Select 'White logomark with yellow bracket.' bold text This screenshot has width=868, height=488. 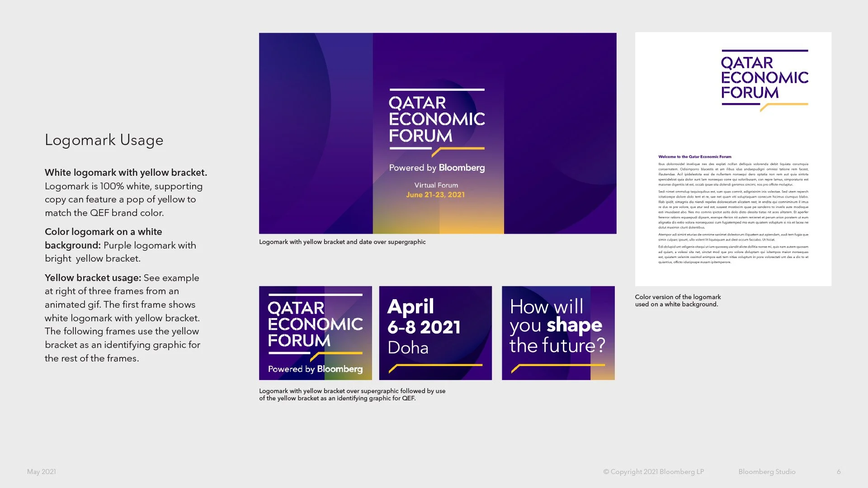126,173
